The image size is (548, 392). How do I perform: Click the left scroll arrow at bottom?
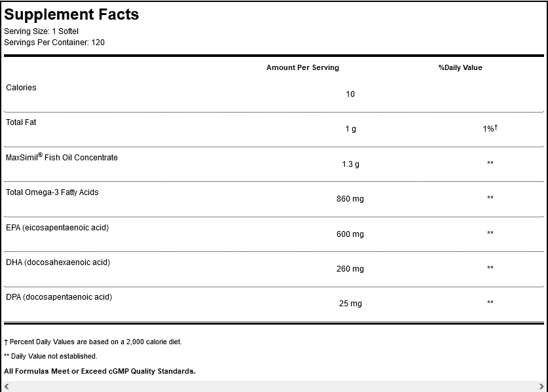[x=7, y=387]
